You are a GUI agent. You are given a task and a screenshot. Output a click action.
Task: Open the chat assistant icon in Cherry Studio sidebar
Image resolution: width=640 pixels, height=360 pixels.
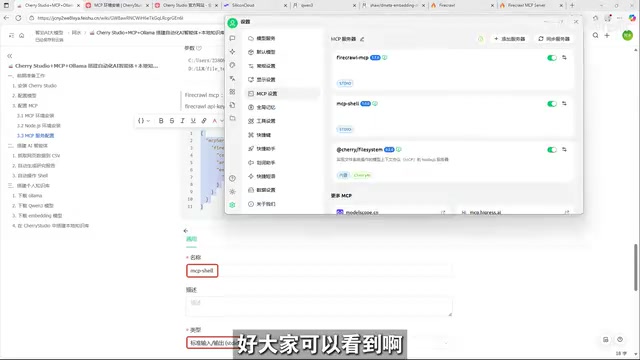pos(232,38)
